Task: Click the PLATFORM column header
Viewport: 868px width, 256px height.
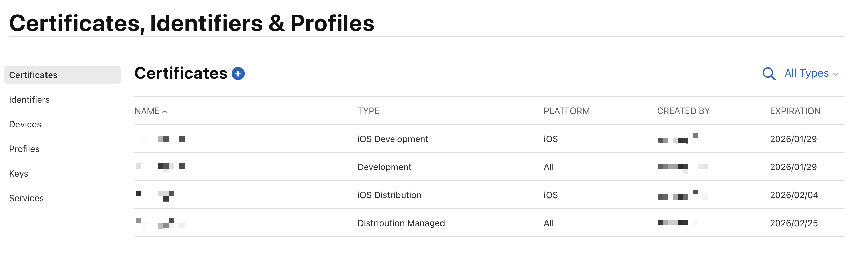Action: [566, 111]
